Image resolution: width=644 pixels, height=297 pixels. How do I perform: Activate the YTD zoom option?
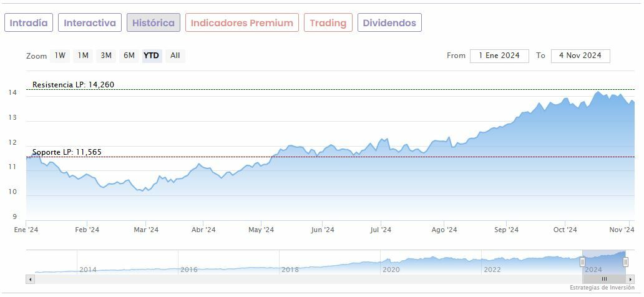point(152,56)
